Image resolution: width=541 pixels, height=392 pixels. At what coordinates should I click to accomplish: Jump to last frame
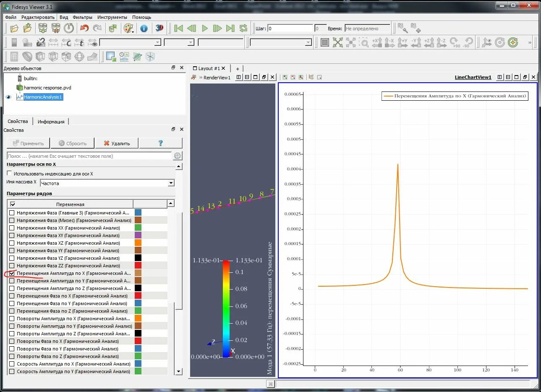point(230,28)
